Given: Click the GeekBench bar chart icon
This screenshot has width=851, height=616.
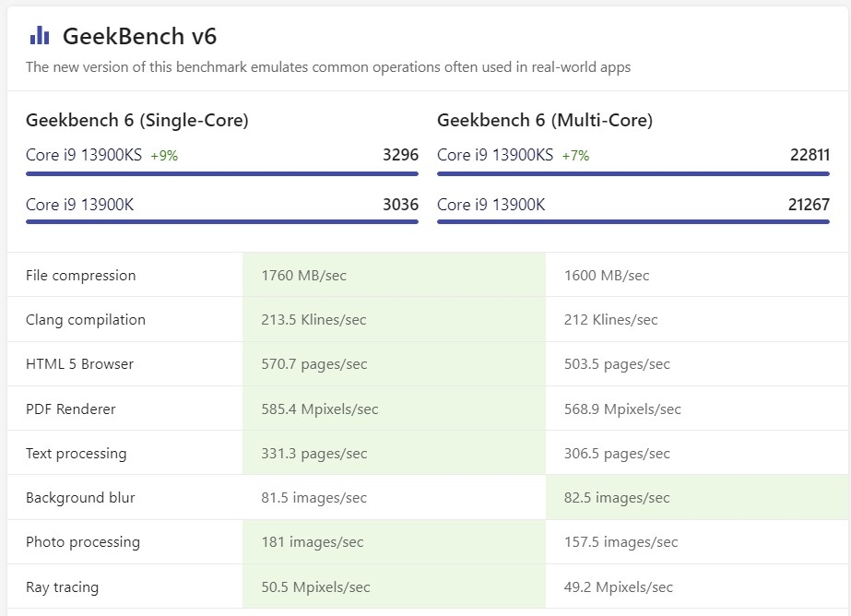Looking at the screenshot, I should point(40,35).
